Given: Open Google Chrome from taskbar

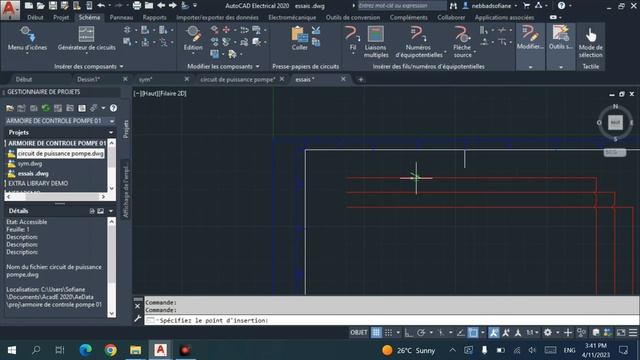Looking at the screenshot, I should (x=111, y=350).
